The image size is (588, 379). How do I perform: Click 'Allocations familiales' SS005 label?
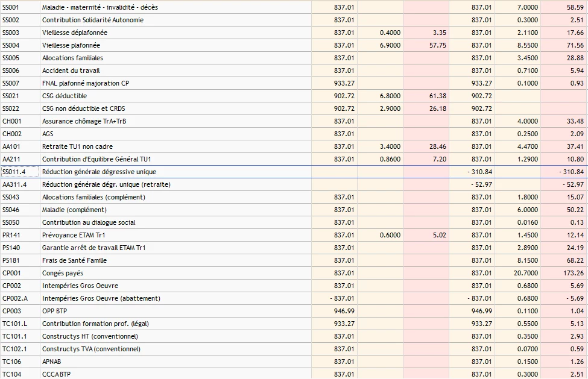(72, 58)
